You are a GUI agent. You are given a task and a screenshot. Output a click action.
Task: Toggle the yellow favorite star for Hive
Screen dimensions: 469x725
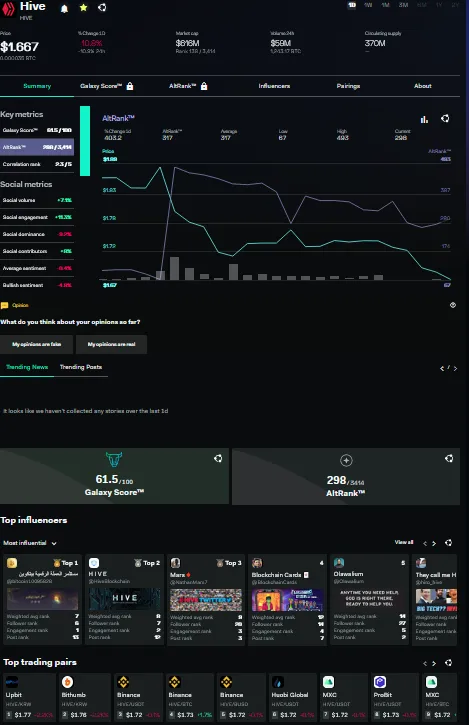click(x=83, y=8)
